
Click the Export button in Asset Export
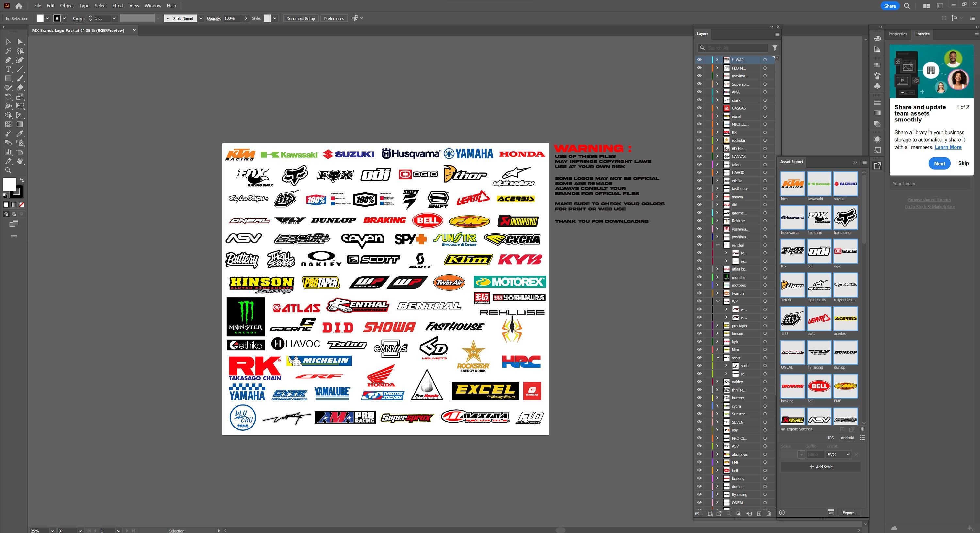click(x=850, y=513)
